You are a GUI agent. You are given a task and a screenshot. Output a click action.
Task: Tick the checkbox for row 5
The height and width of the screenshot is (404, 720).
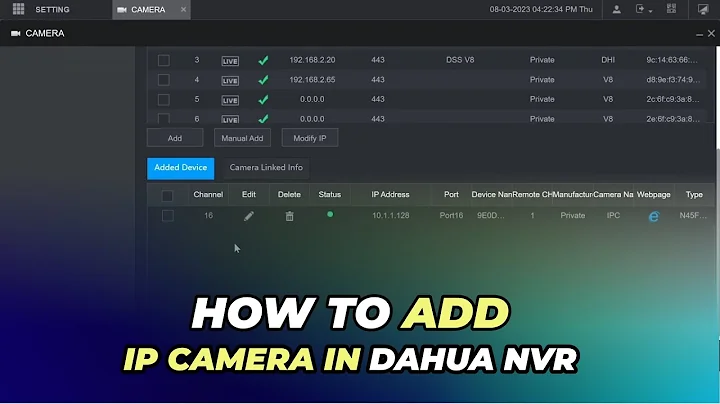[x=163, y=100]
